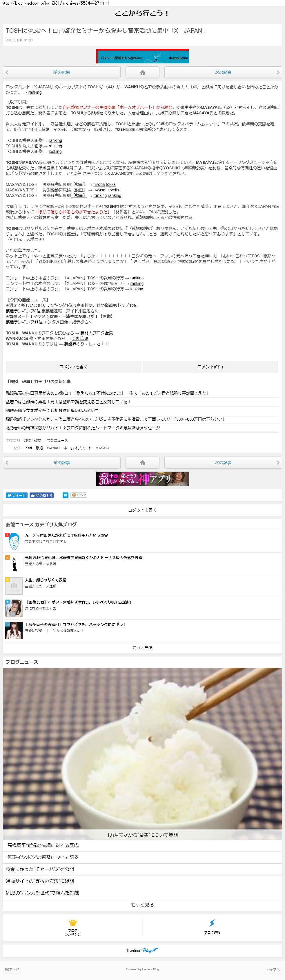Viewport: 285px width, 980px height.
Task: Click the mixi チェック button
Action: point(79,495)
